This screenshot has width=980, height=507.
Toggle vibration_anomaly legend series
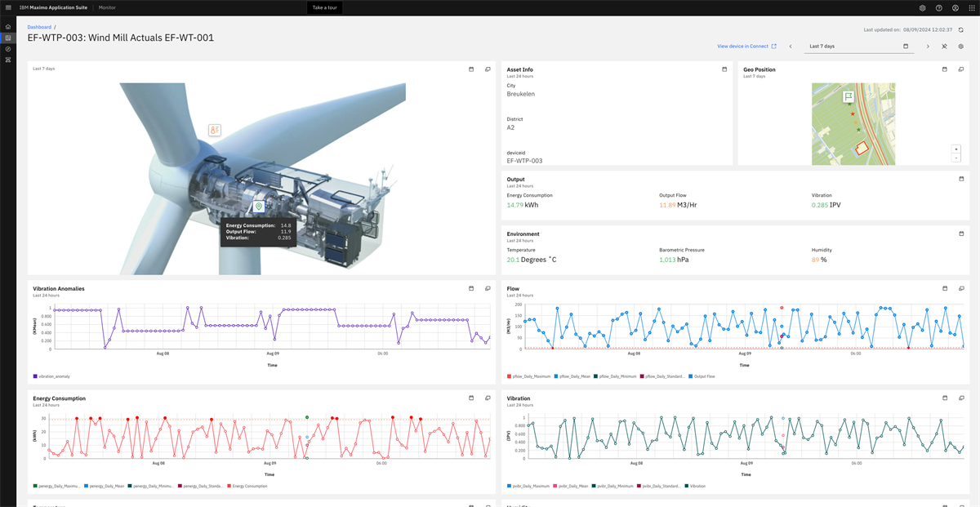[x=51, y=376]
